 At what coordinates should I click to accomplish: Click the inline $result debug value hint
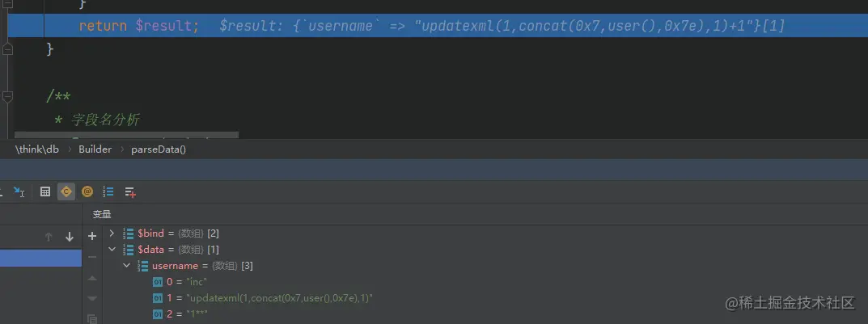point(502,26)
